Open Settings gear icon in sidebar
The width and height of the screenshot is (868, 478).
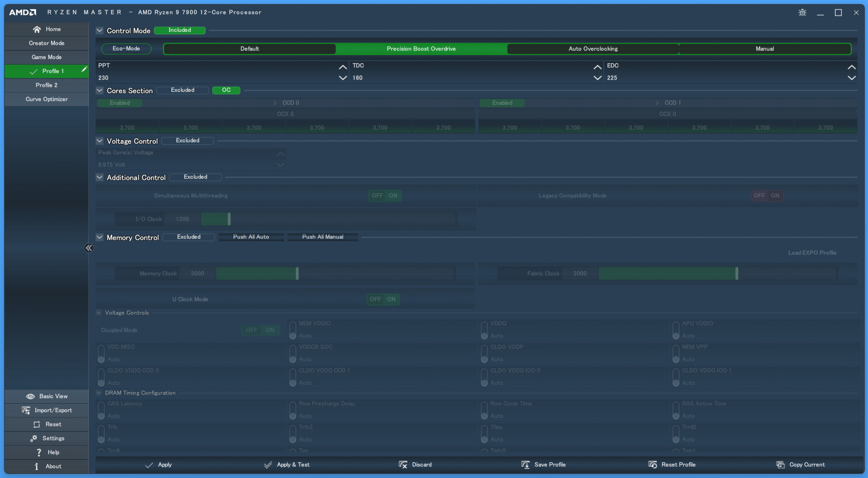click(x=34, y=438)
